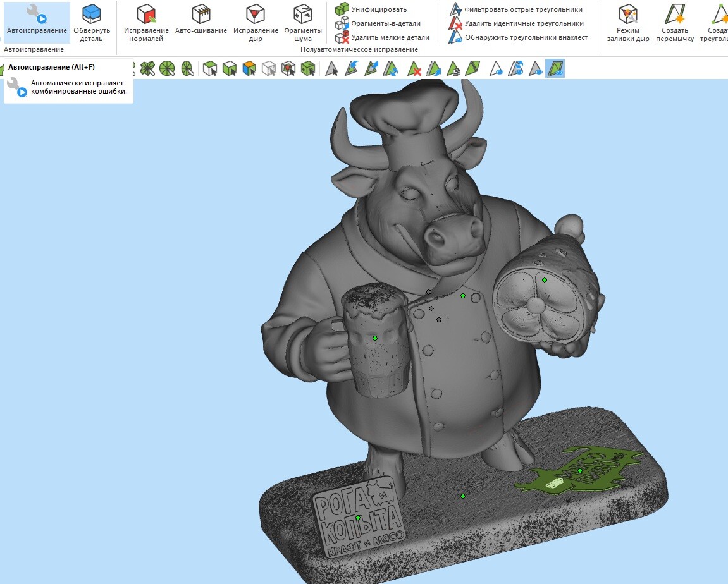Click Удалить мелкие детали

tap(382, 37)
